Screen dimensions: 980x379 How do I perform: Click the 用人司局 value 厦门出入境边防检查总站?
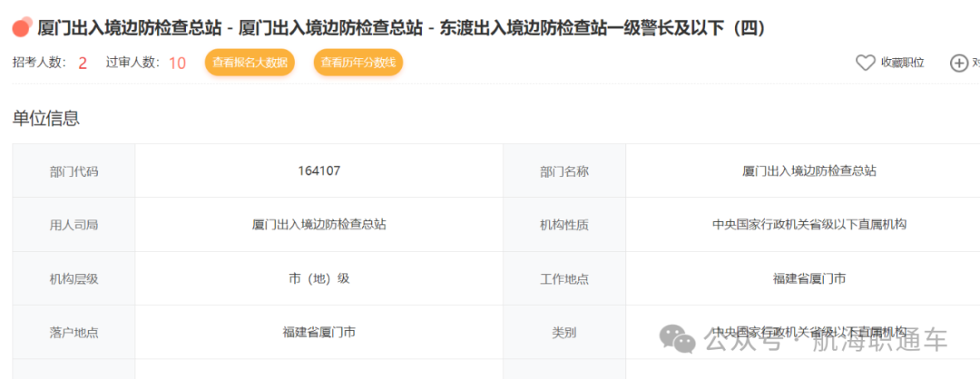[x=319, y=225]
